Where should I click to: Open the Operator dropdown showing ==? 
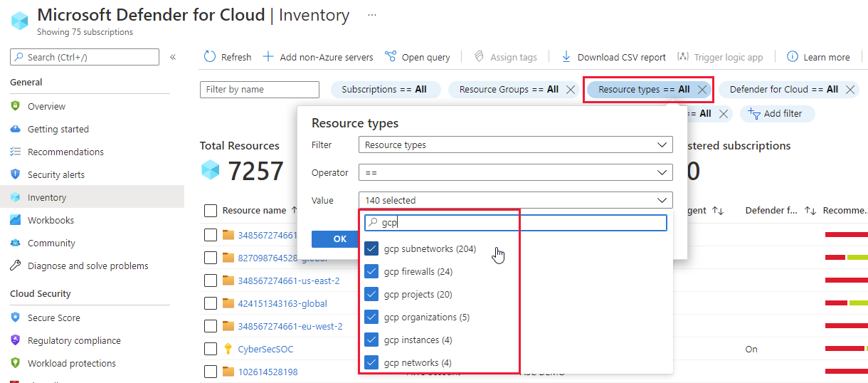tap(516, 172)
